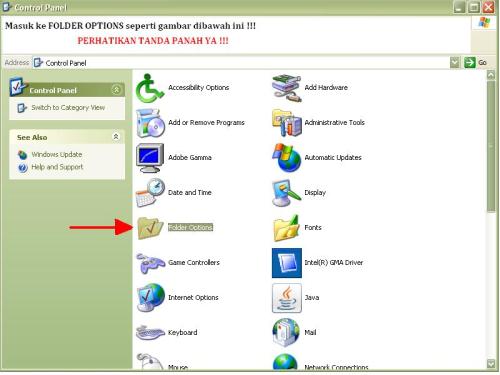The image size is (500, 375).
Task: Collapse the See Also sidebar section
Action: coord(116,137)
